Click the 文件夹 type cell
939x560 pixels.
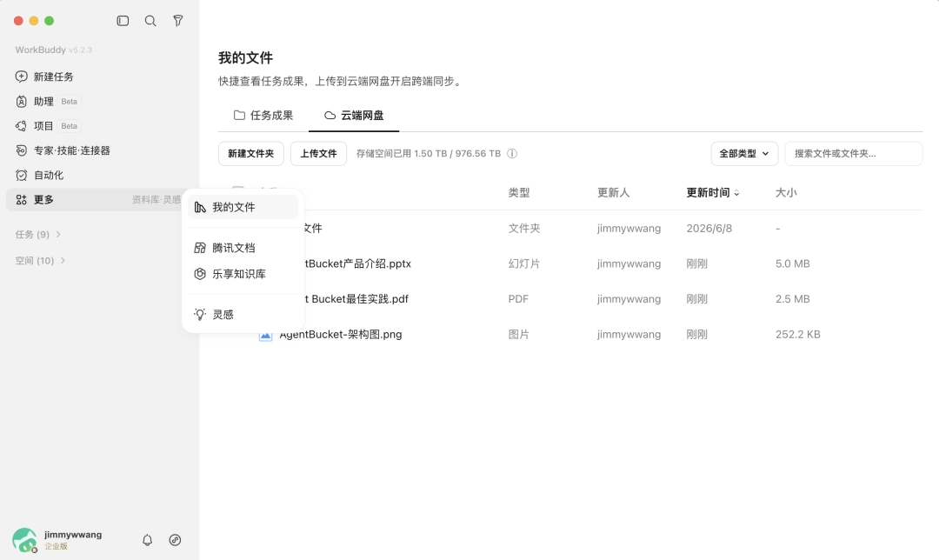pyautogui.click(x=524, y=228)
